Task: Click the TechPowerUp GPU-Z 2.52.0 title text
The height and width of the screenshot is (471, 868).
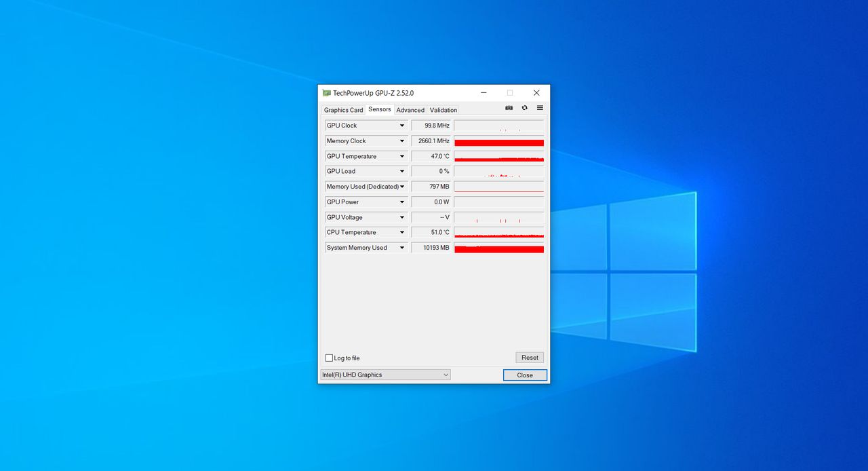Action: coord(374,93)
